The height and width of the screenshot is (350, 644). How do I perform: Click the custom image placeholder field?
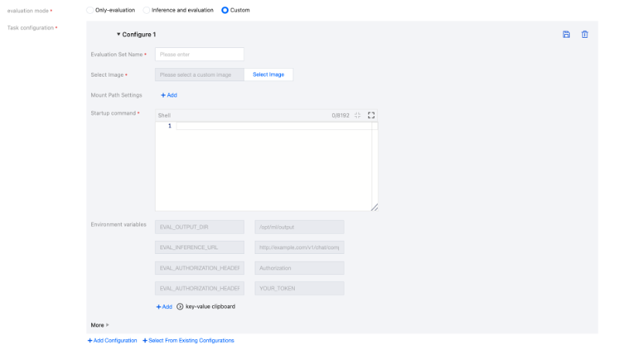pyautogui.click(x=199, y=75)
